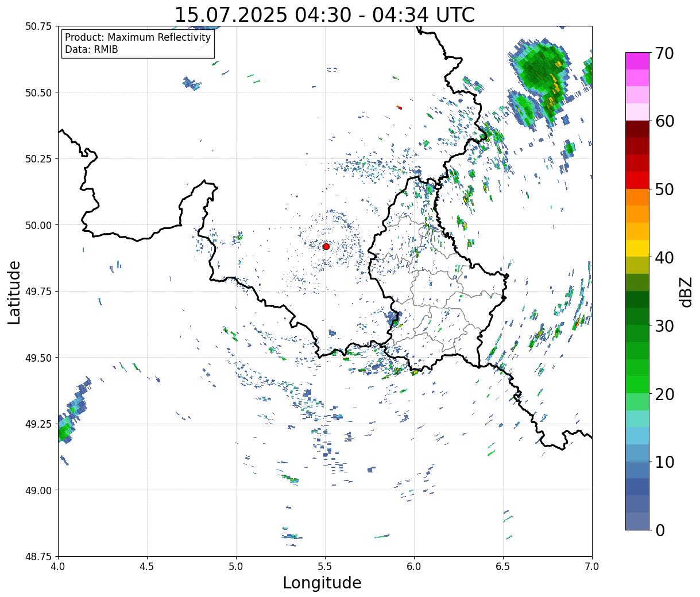
Task: Click the longitude tick label 6.0
Action: click(x=414, y=566)
